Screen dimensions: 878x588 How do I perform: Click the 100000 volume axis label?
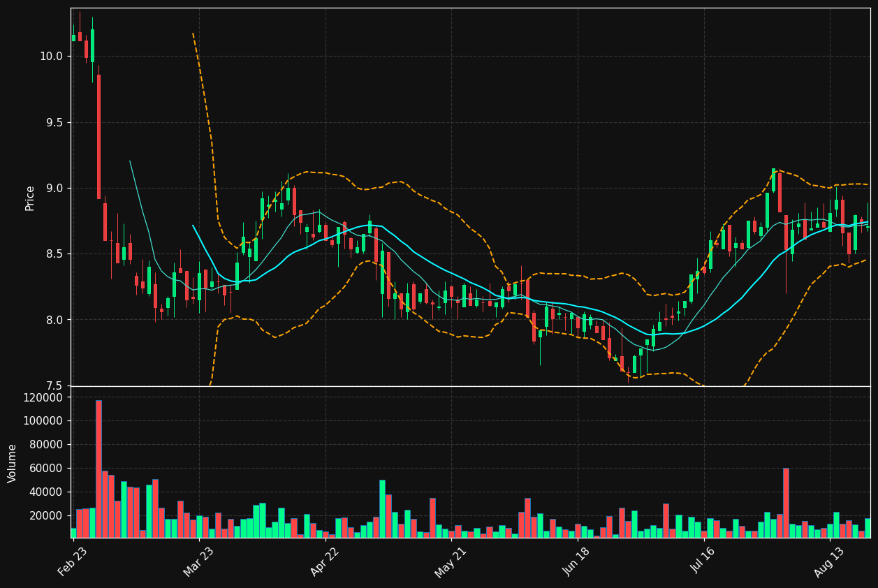click(44, 421)
